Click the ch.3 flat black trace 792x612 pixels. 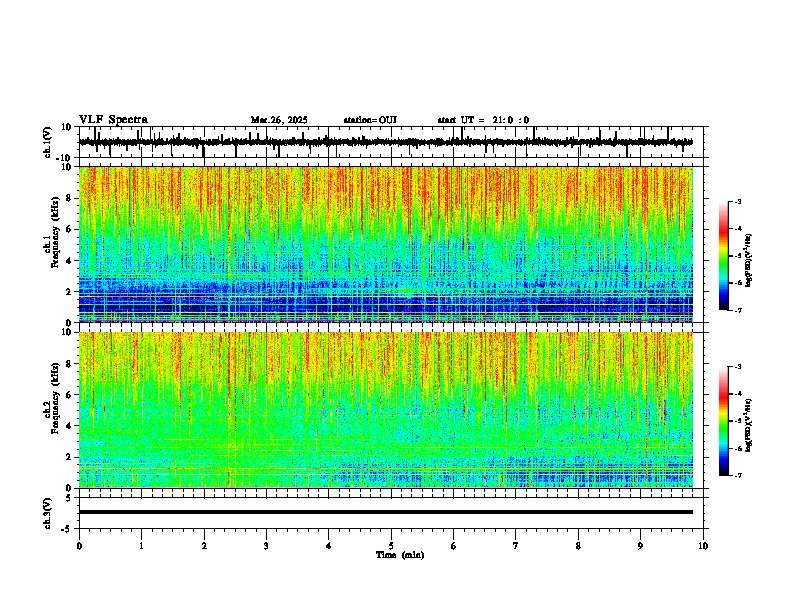coord(386,512)
